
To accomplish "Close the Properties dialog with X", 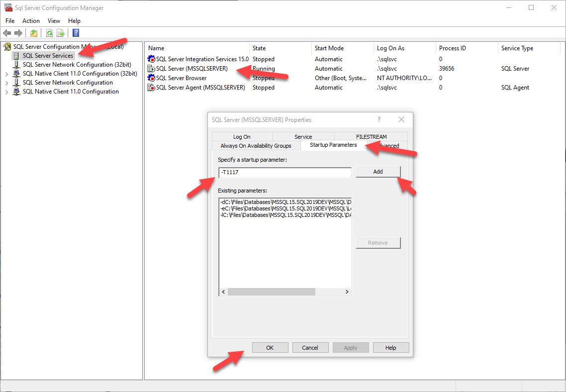I will point(401,119).
